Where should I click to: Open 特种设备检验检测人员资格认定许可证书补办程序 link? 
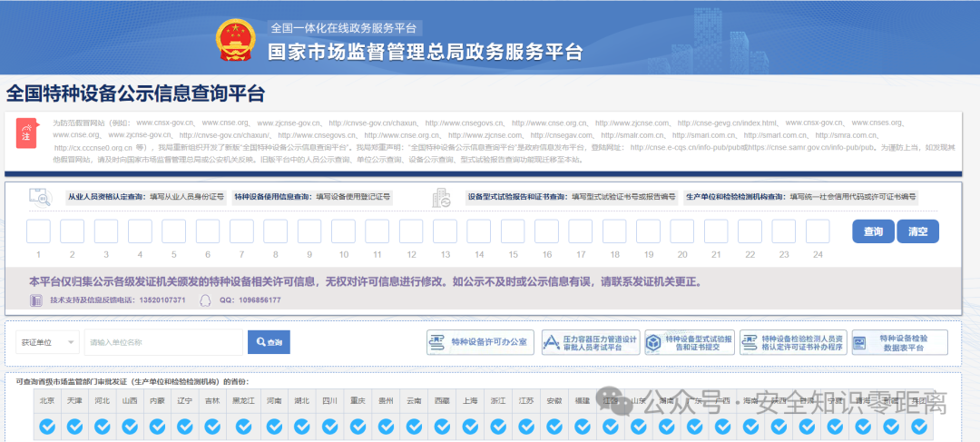point(793,342)
